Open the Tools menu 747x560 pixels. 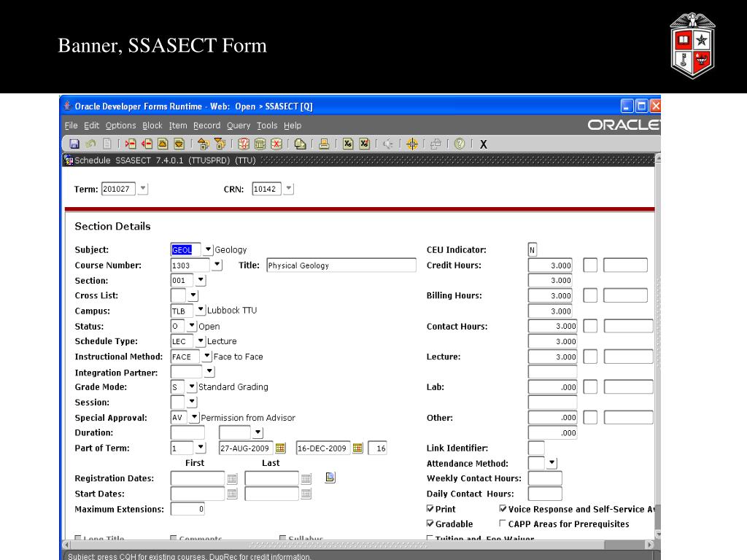267,125
